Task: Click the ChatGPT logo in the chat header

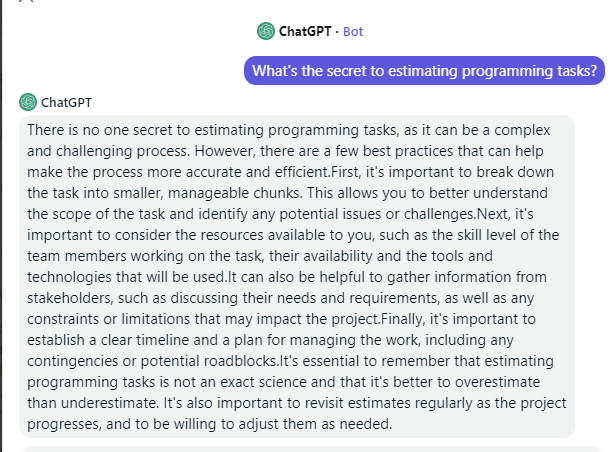Action: [265, 31]
